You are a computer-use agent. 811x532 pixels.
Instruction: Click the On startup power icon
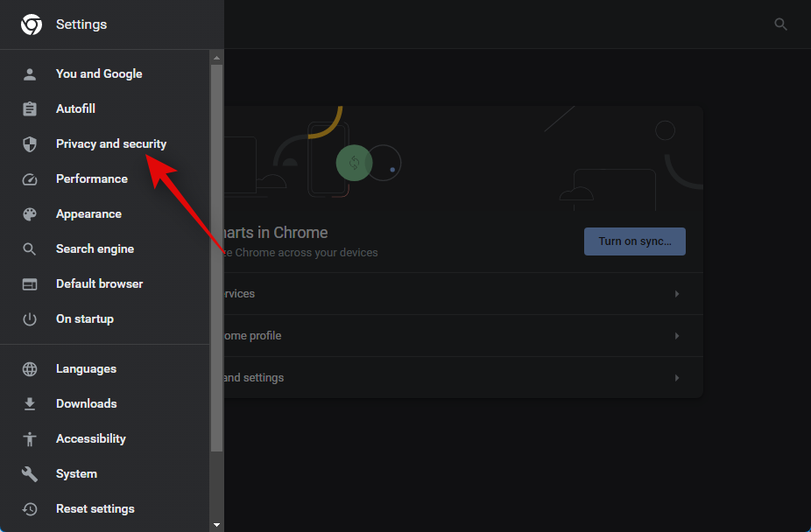pos(30,319)
